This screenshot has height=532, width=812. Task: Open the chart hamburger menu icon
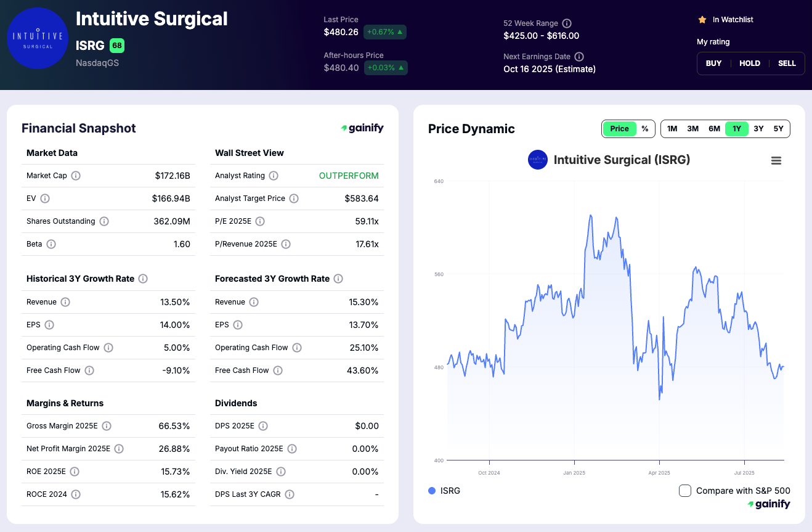point(776,160)
